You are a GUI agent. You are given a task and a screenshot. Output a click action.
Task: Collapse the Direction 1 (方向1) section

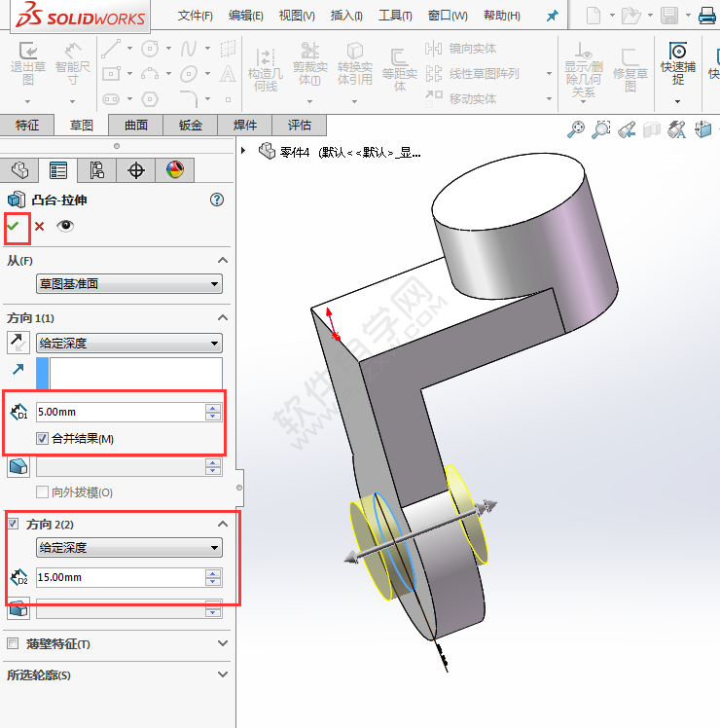[223, 317]
